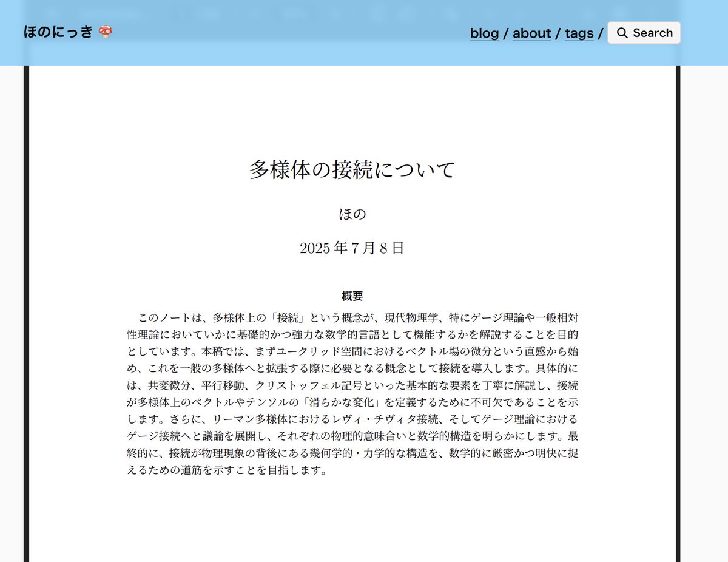The image size is (728, 562).
Task: Click the line beginning が多様体上のベクトル
Action: coord(353,402)
